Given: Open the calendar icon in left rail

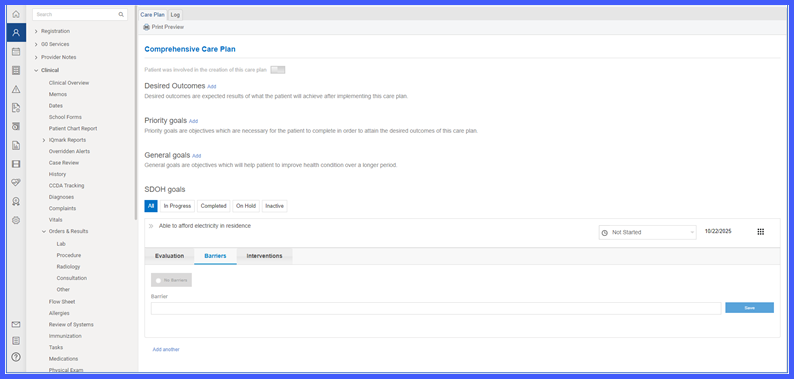Looking at the screenshot, I should 16,51.
